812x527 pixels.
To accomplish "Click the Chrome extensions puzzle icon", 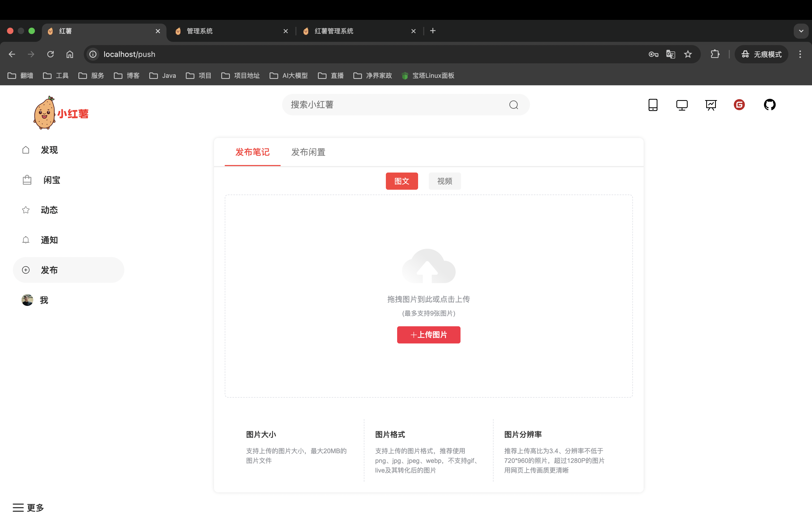I will pos(715,54).
